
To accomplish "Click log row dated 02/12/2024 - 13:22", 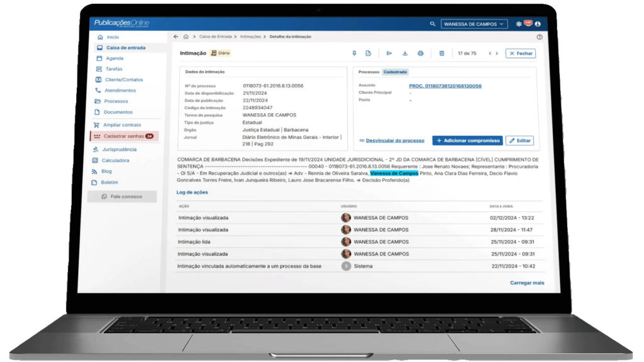I will coord(359,218).
